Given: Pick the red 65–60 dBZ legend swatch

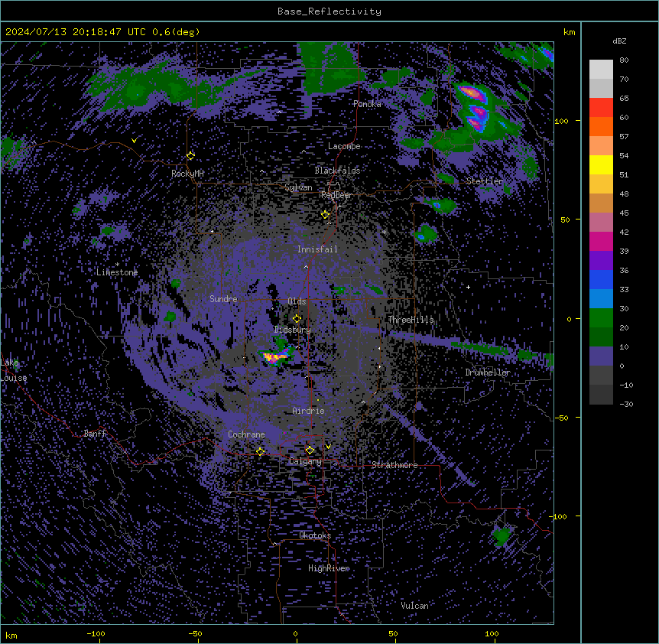Looking at the screenshot, I should pyautogui.click(x=601, y=108).
